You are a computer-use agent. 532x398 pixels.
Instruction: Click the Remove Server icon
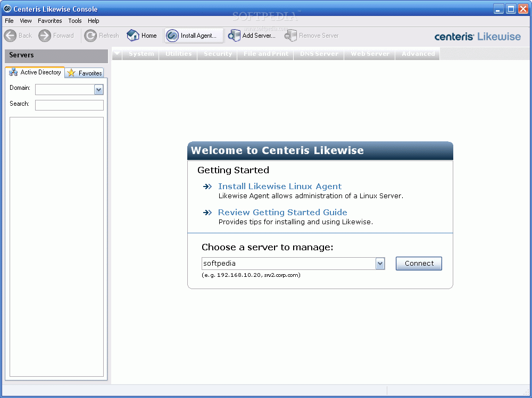tap(290, 35)
